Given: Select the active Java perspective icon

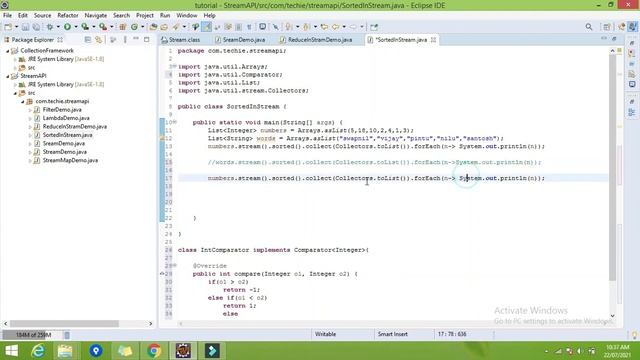Looking at the screenshot, I should pos(632,27).
